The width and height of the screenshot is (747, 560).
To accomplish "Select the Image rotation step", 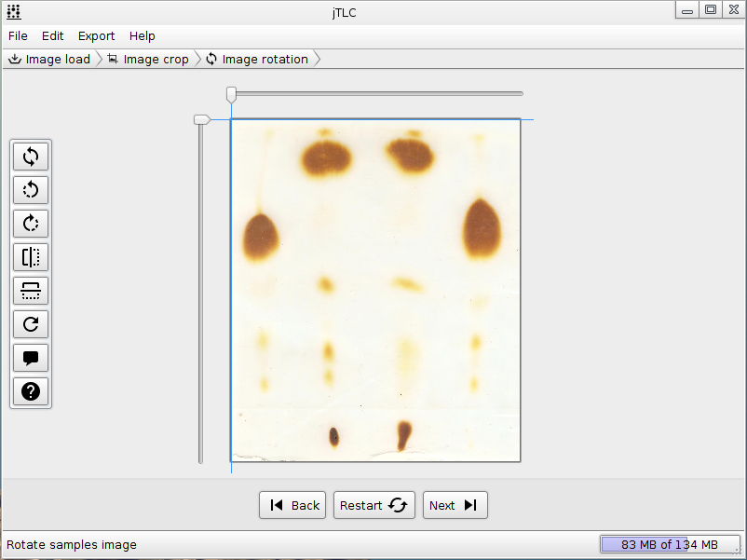I will (258, 59).
